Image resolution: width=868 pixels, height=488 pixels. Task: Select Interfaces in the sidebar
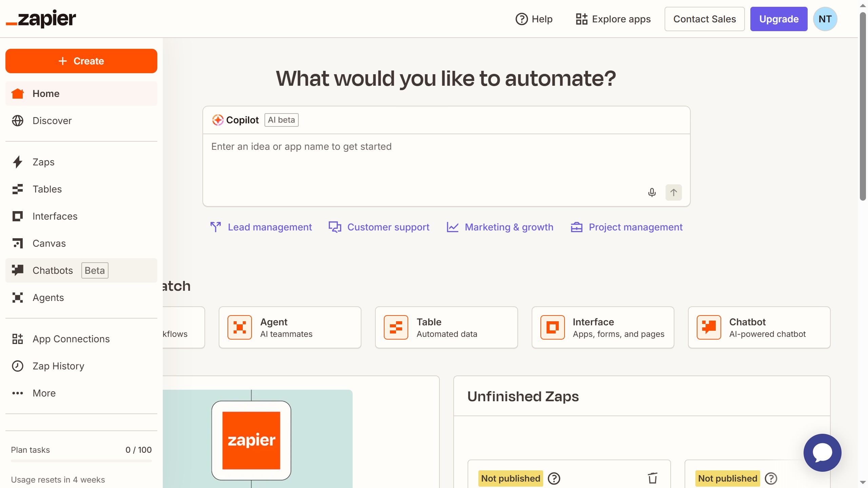coord(81,216)
